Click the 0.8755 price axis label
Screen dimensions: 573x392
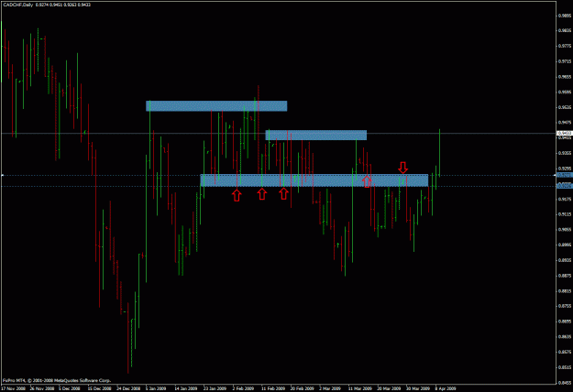565,306
